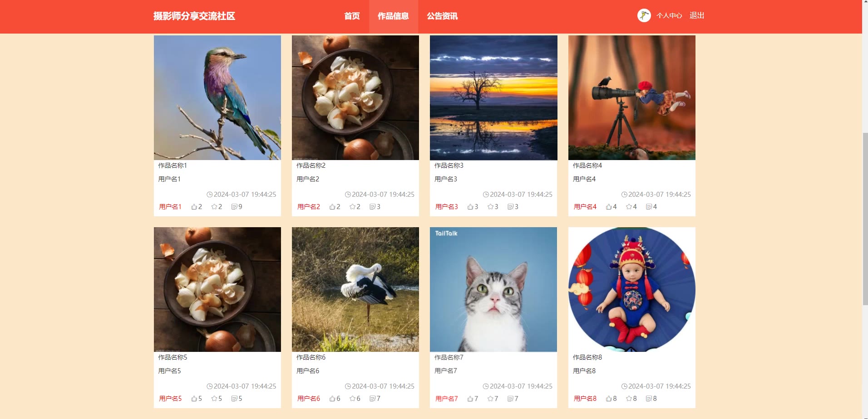Click the 退出 logout link
868x419 pixels.
697,15
